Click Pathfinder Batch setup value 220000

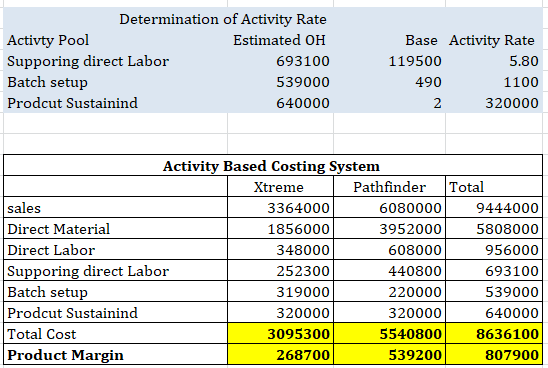click(415, 292)
